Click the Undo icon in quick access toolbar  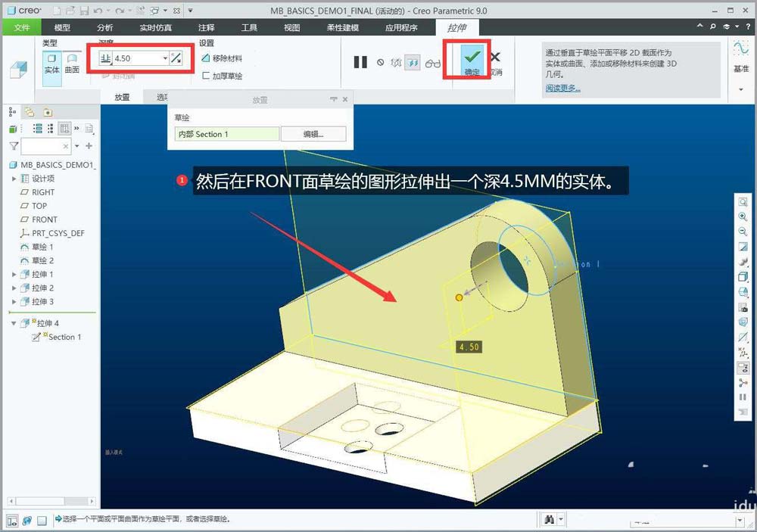coord(98,10)
